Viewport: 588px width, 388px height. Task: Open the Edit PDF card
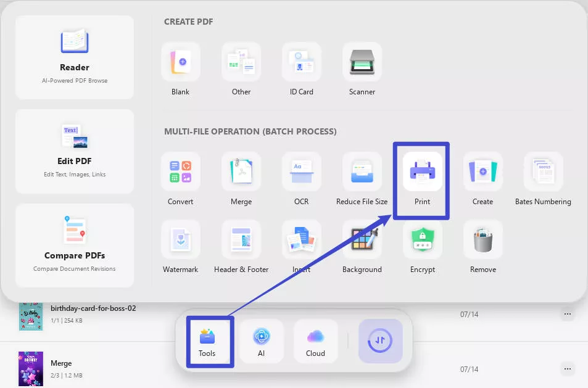click(x=75, y=152)
